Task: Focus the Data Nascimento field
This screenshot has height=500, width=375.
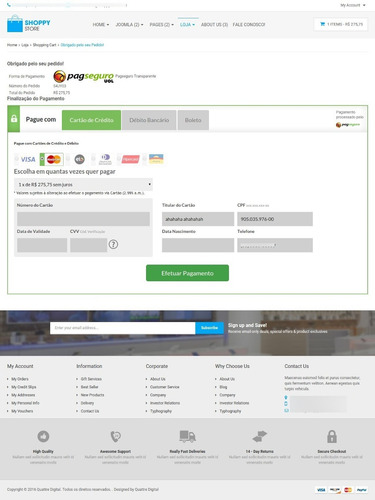Action: [198, 245]
